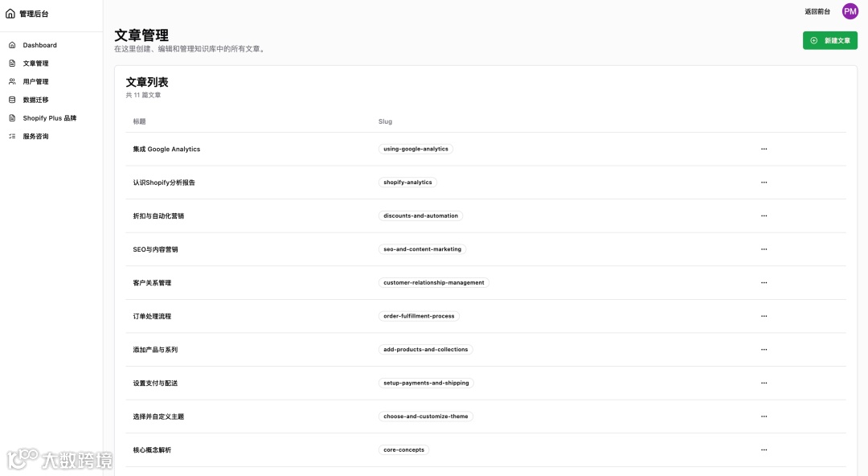Click the 数据迁移 database icon in sidebar
Image resolution: width=868 pixels, height=476 pixels.
pyautogui.click(x=12, y=100)
